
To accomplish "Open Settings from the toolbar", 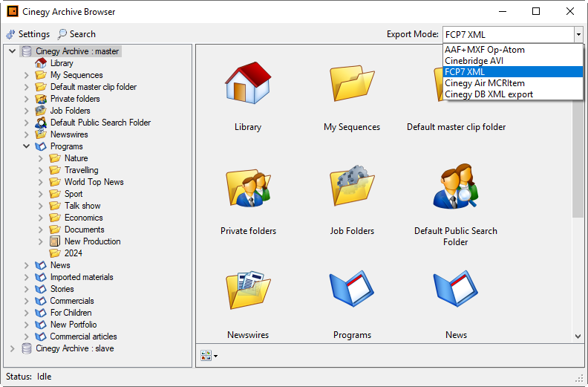I will click(27, 34).
